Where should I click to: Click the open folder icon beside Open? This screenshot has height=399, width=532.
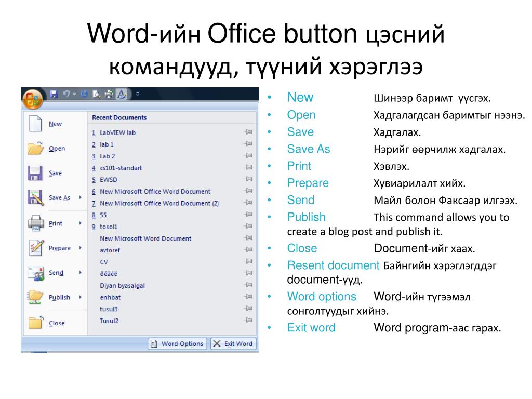(x=35, y=148)
